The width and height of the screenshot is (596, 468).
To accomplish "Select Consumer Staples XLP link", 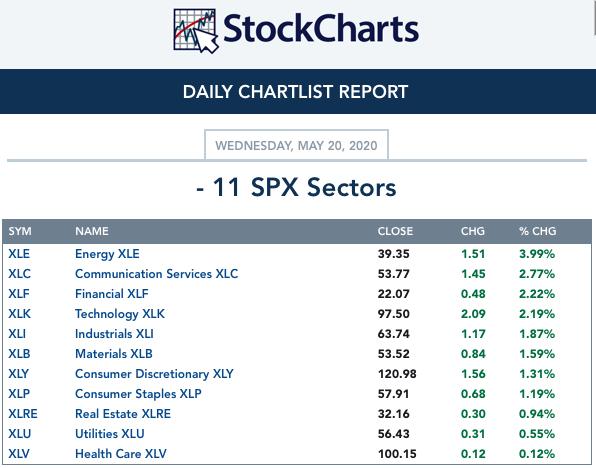I will pos(138,394).
